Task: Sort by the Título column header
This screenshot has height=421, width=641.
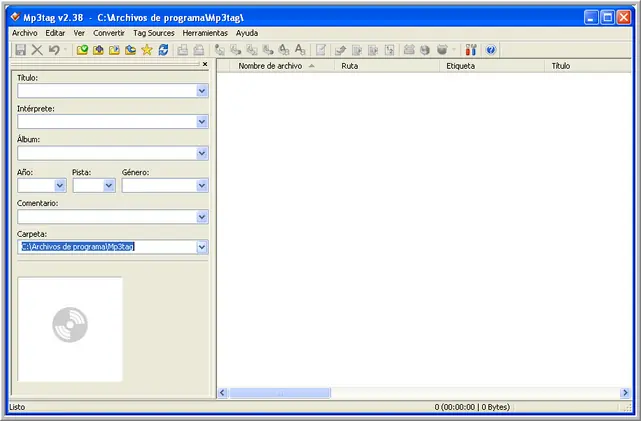Action: [x=588, y=66]
